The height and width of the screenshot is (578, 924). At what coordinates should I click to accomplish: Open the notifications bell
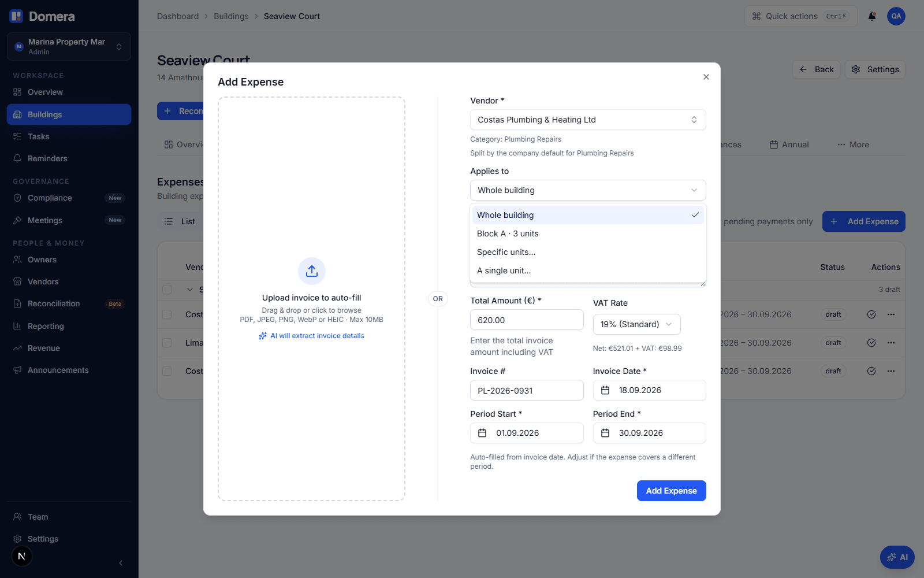pos(872,16)
